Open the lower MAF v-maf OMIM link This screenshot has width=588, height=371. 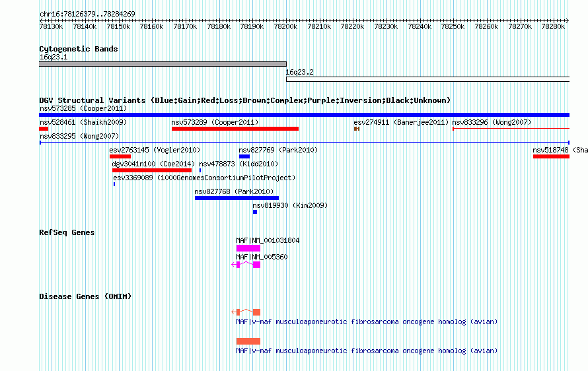coord(367,351)
